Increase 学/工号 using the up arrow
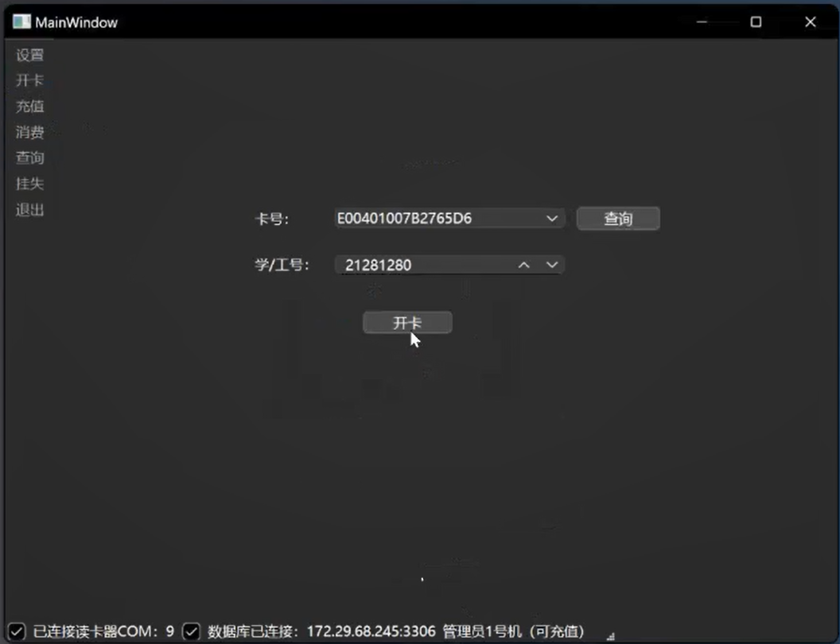This screenshot has height=644, width=840. pyautogui.click(x=523, y=266)
